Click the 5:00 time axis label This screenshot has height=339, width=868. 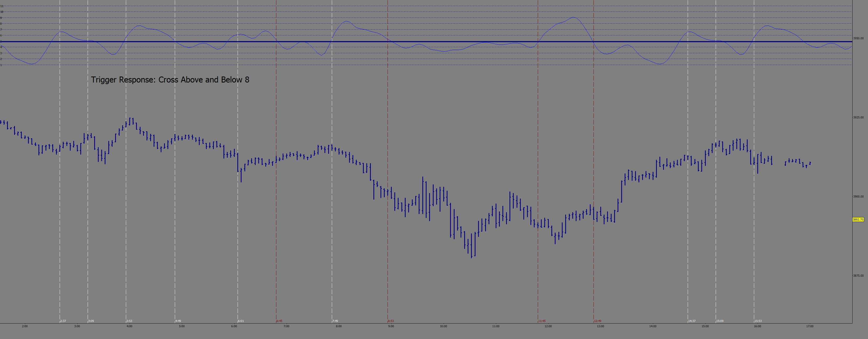pos(182,326)
